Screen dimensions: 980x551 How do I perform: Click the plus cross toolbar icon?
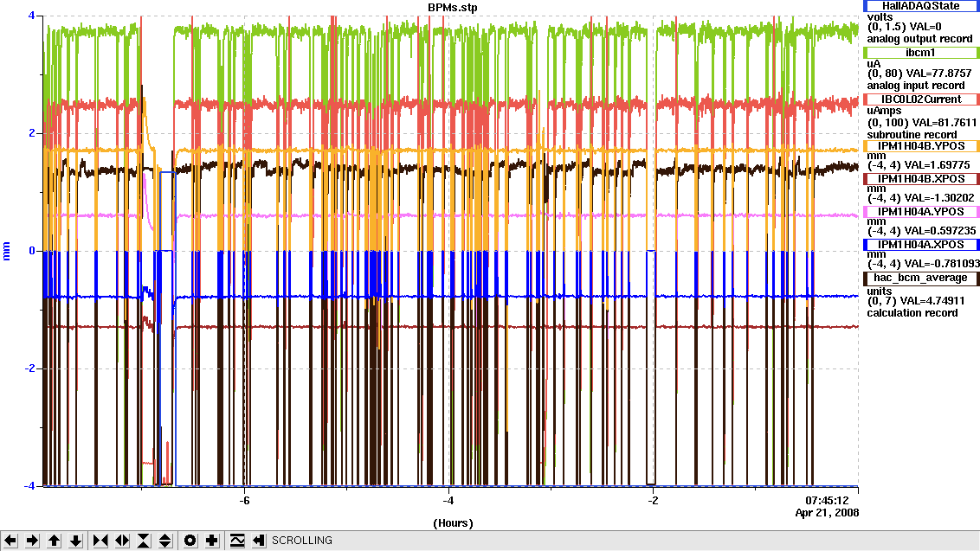(x=212, y=541)
